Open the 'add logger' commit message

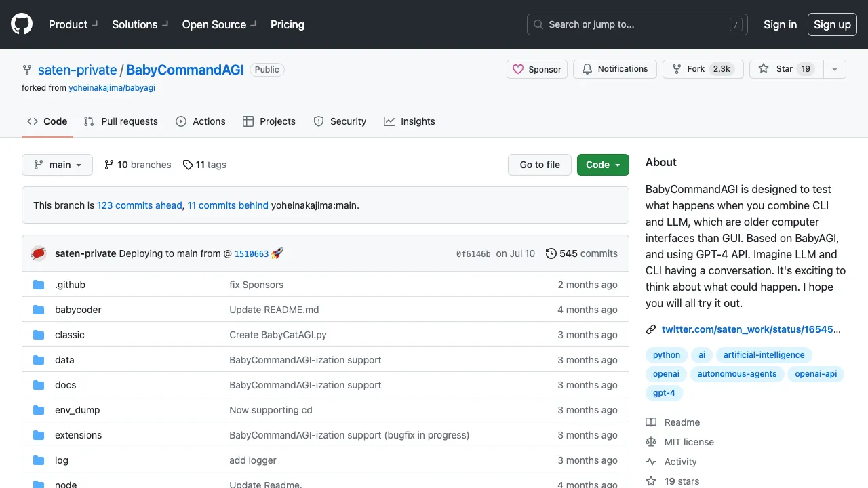(x=253, y=460)
